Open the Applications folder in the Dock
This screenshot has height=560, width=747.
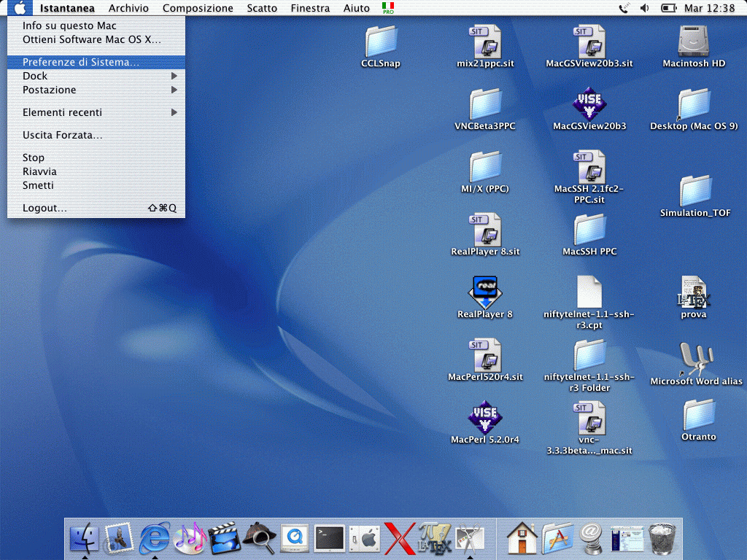pyautogui.click(x=557, y=538)
